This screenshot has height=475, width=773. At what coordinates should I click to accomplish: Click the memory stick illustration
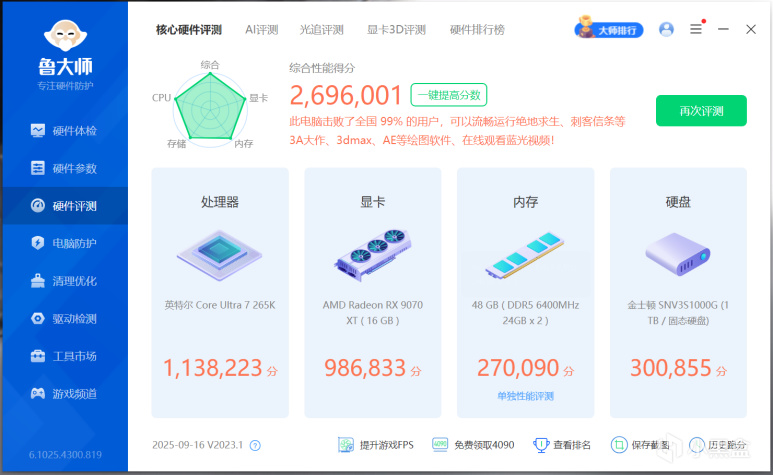(x=525, y=256)
